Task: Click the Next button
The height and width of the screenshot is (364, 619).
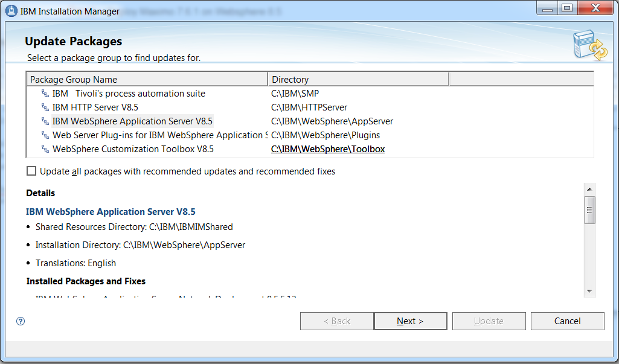Action: pyautogui.click(x=410, y=321)
